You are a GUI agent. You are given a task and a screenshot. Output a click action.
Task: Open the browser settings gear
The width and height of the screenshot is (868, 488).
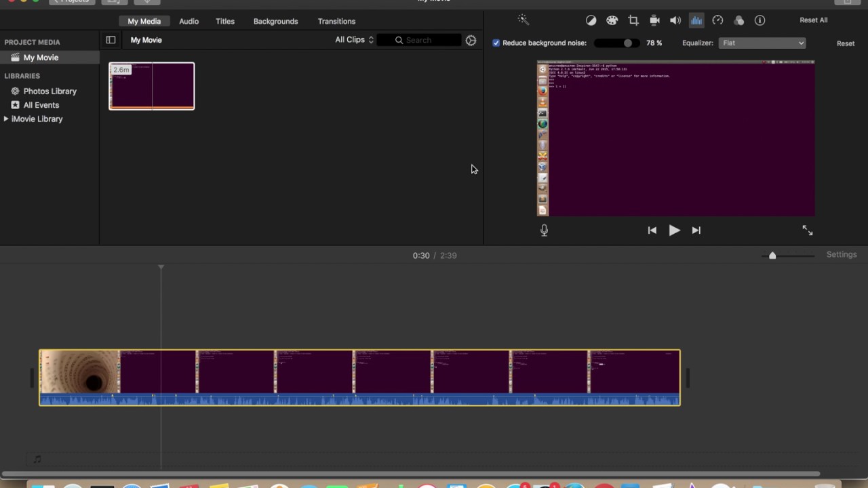coord(471,40)
